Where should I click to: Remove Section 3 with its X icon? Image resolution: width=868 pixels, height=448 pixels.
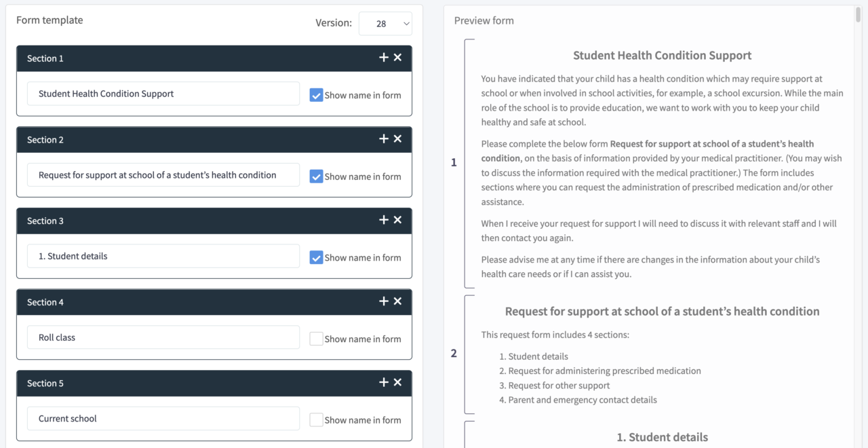click(x=398, y=220)
